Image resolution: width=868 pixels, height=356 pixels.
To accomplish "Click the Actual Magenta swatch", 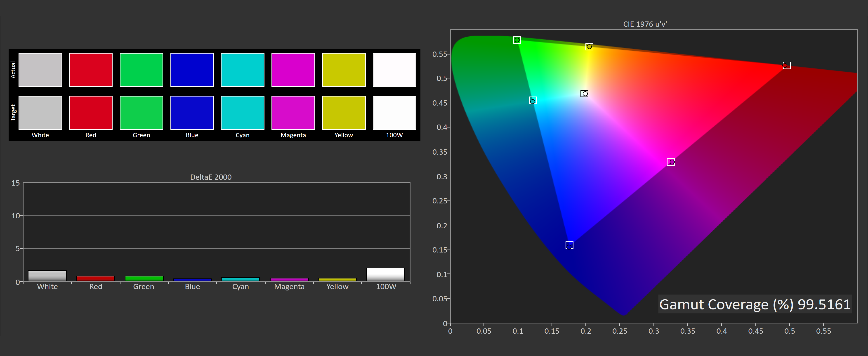I will 293,70.
